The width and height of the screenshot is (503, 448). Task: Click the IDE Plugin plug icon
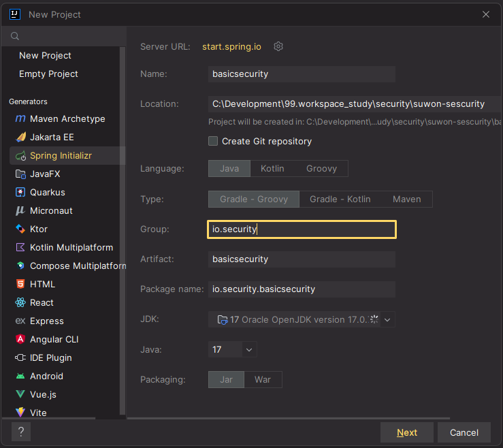point(20,357)
